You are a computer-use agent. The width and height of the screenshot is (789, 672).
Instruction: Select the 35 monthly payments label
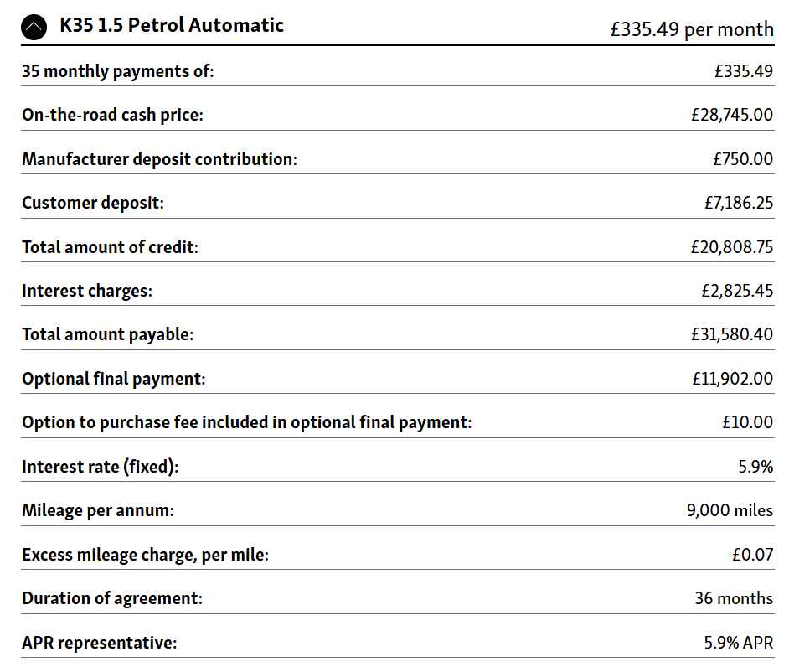118,71
